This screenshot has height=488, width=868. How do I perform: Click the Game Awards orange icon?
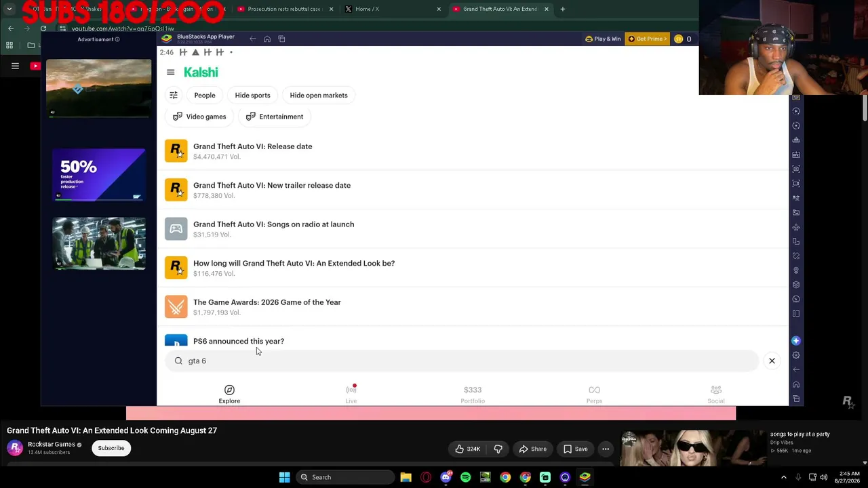176,306
